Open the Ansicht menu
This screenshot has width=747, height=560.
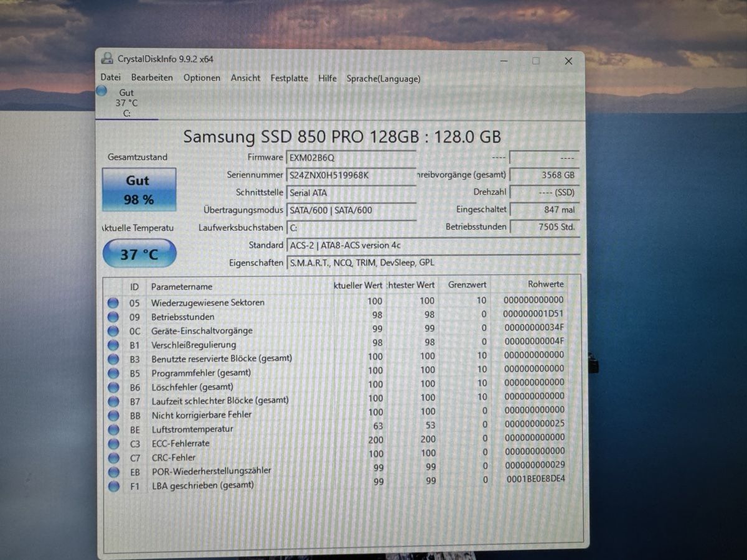coord(246,78)
